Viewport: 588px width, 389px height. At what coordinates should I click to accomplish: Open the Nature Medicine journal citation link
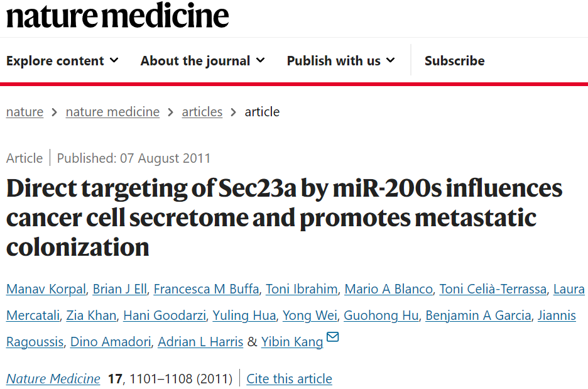(x=53, y=379)
